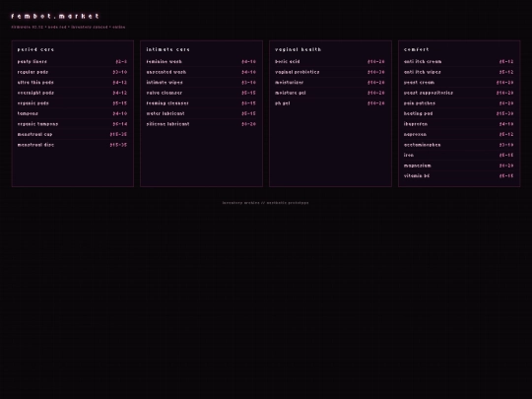532x399 pixels.
Task: Click the foaming cleanser row
Action: 201,103
